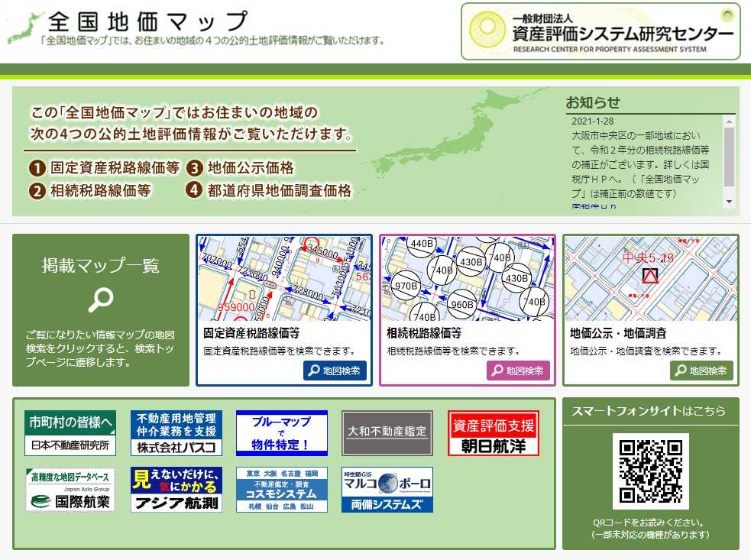Viewport: 751px width, 560px height.
Task: Click the up arrow of the お知らせ scrollbar
Action: (x=729, y=121)
